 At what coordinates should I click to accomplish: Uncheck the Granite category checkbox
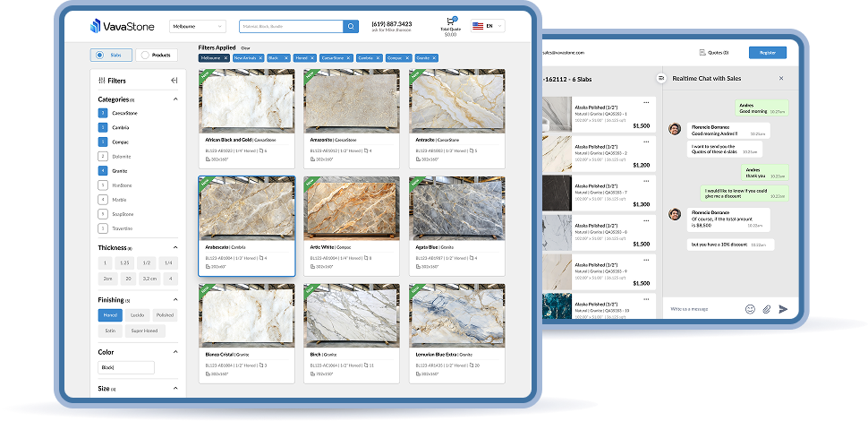[x=103, y=170]
